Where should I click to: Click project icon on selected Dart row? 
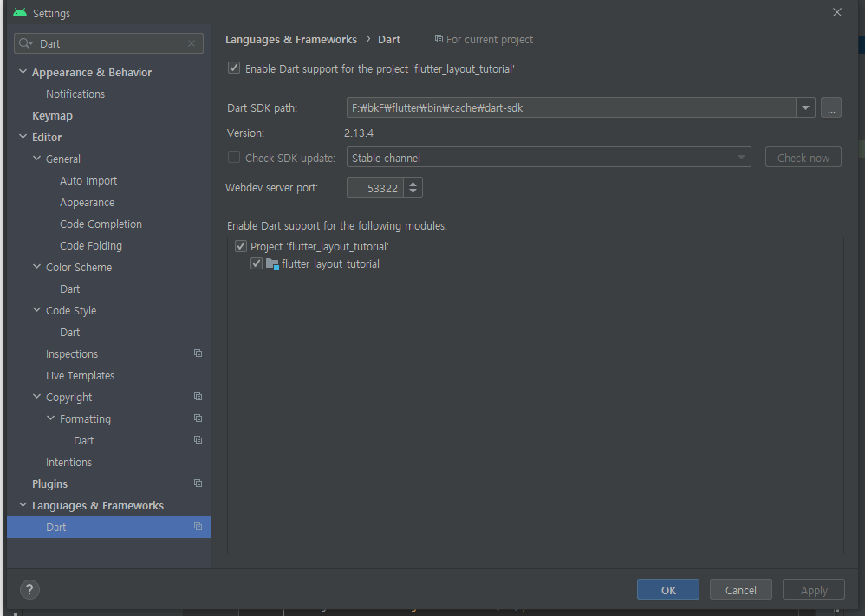[x=198, y=527]
